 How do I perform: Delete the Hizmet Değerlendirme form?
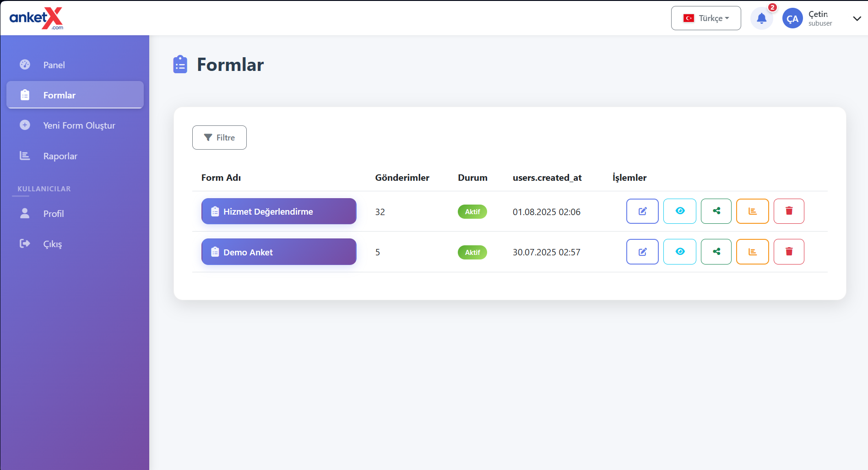[x=789, y=211]
